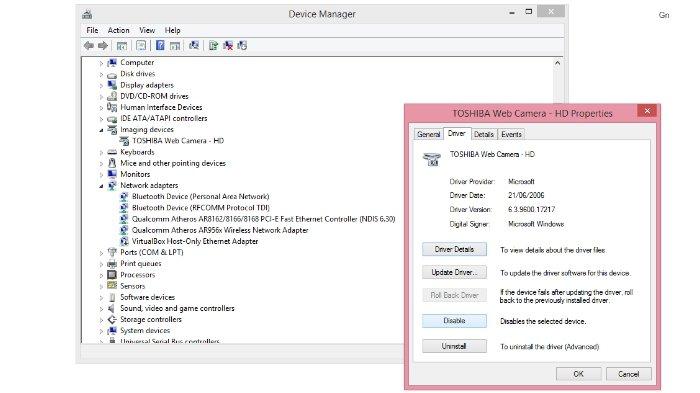The height and width of the screenshot is (393, 700).
Task: Expand the System devices node
Action: (101, 331)
